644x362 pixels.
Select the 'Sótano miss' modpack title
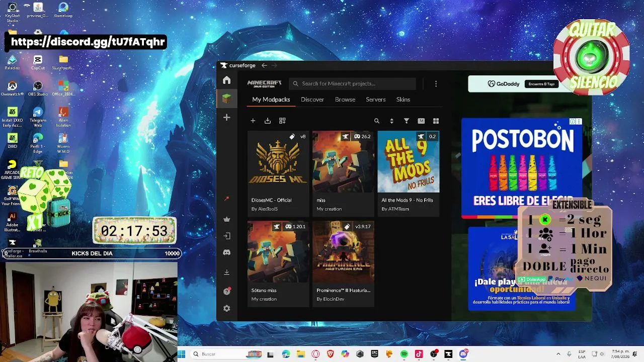(264, 290)
